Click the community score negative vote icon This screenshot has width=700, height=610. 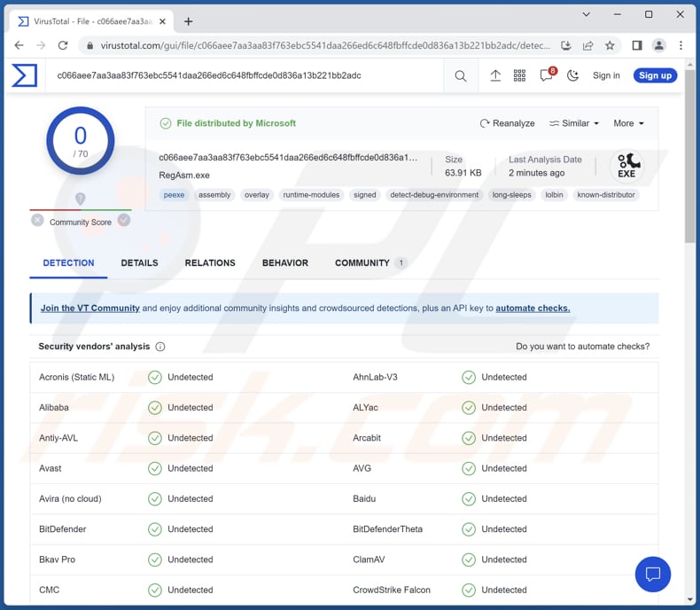pyautogui.click(x=37, y=220)
